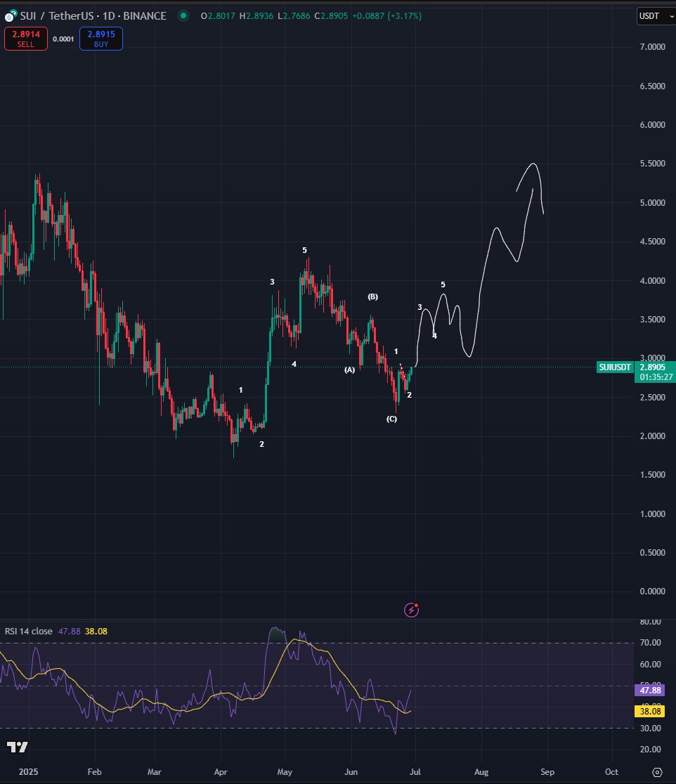This screenshot has height=784, width=676.
Task: Open the lightning bolt event marker
Action: [x=412, y=610]
